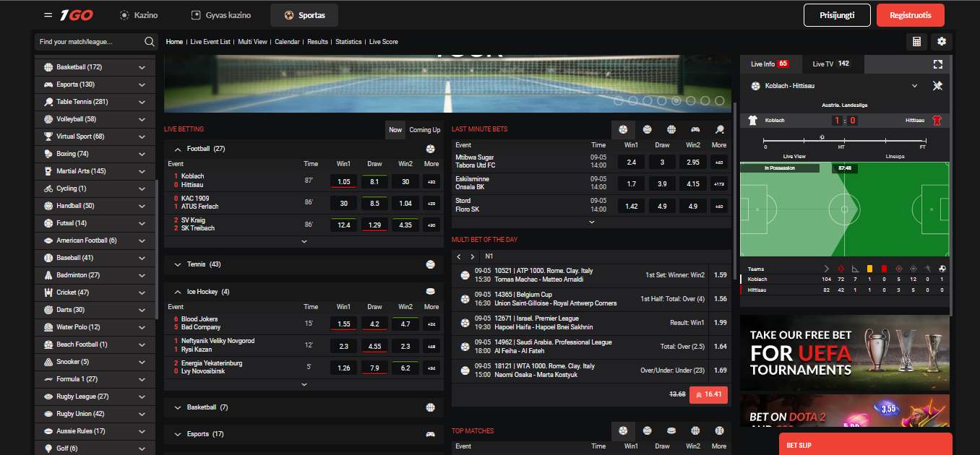
Task: Select esports gamepad icon in Last Minute Bets
Action: pyautogui.click(x=695, y=129)
